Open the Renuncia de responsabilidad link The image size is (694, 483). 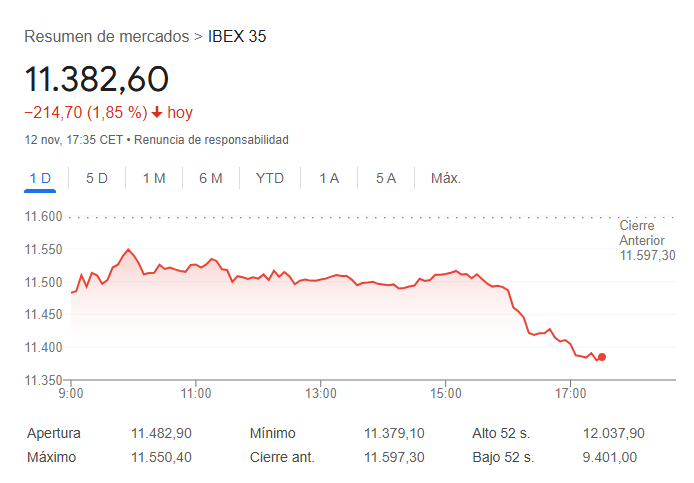point(211,140)
